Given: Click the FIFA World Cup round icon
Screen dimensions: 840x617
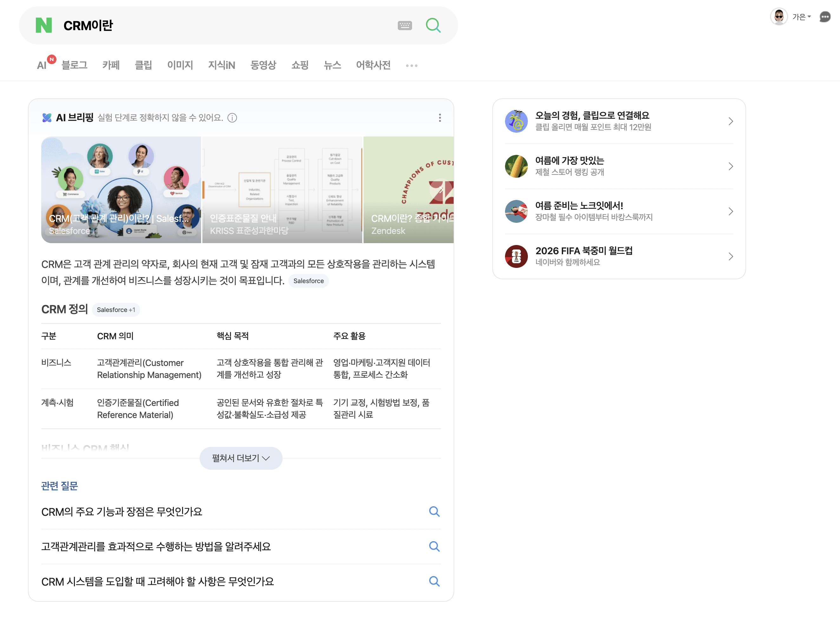Looking at the screenshot, I should [516, 256].
